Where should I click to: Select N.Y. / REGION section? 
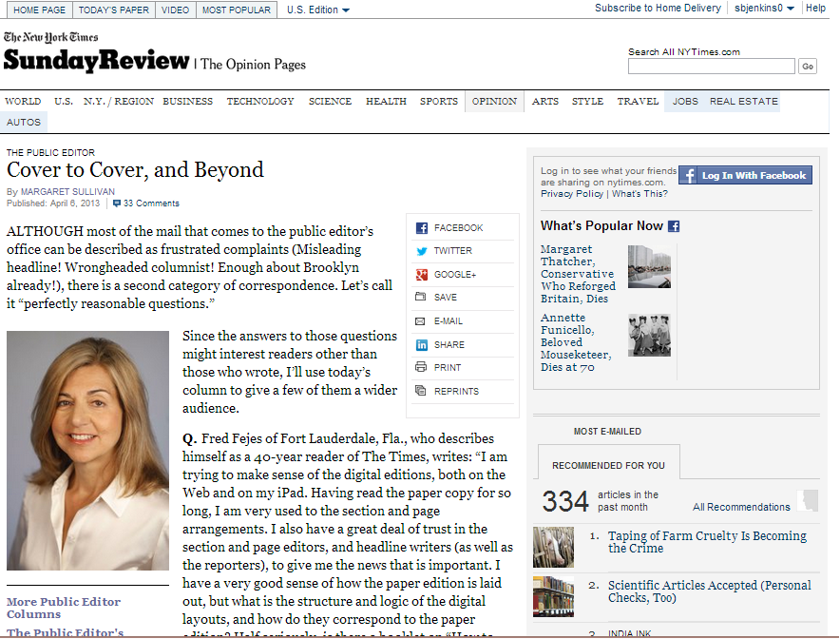pyautogui.click(x=119, y=102)
